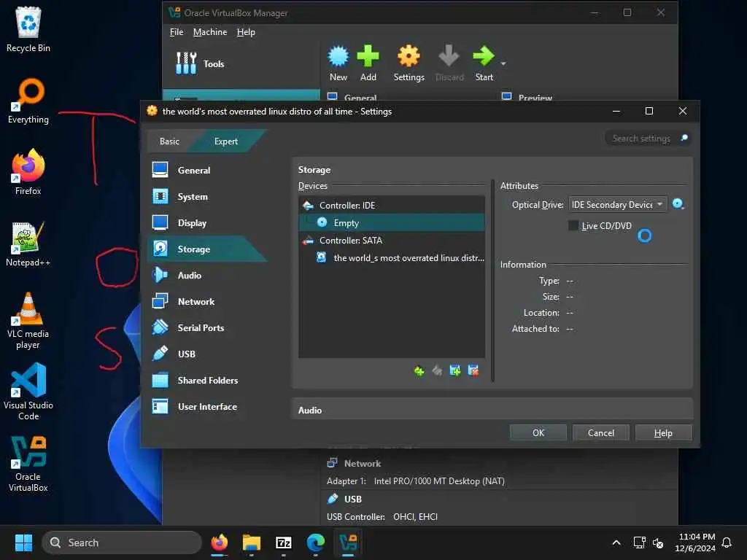Click the Network heading in VirtualBox Manager details
The image size is (747, 560).
coord(362,463)
